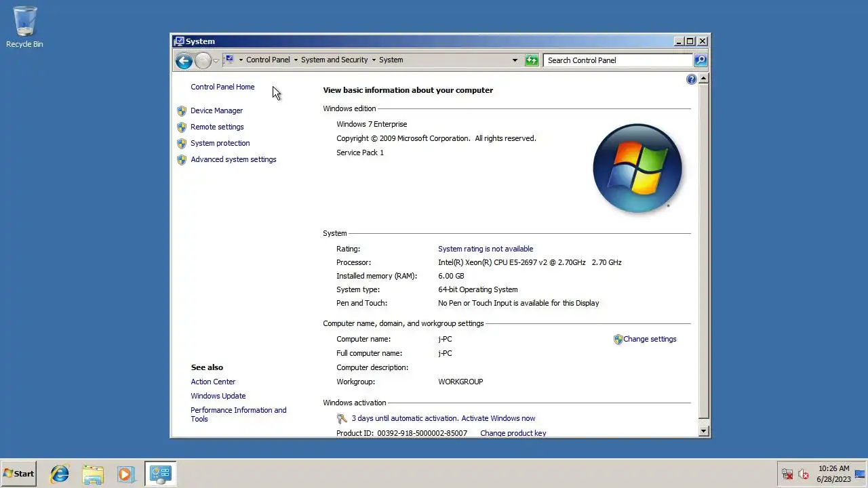The image size is (868, 488).
Task: Click '64-bit Operating System' text
Action: 478,289
